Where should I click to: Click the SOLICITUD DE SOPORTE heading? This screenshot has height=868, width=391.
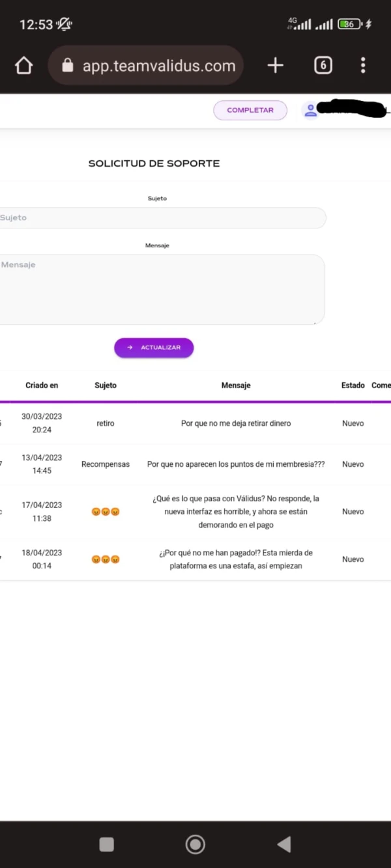coord(154,163)
